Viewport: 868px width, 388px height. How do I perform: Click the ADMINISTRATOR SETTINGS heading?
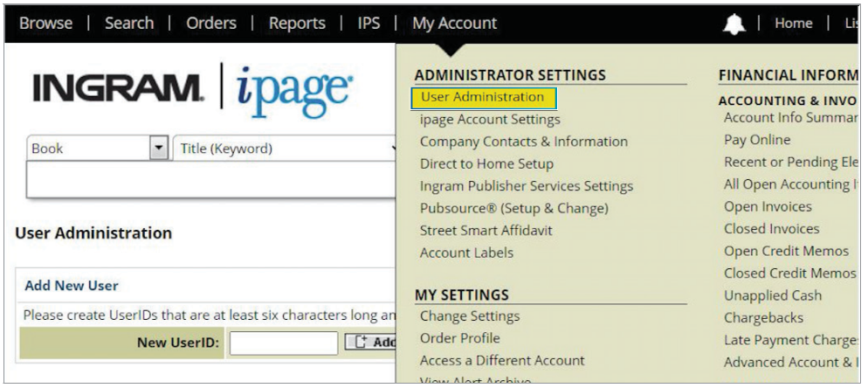510,75
